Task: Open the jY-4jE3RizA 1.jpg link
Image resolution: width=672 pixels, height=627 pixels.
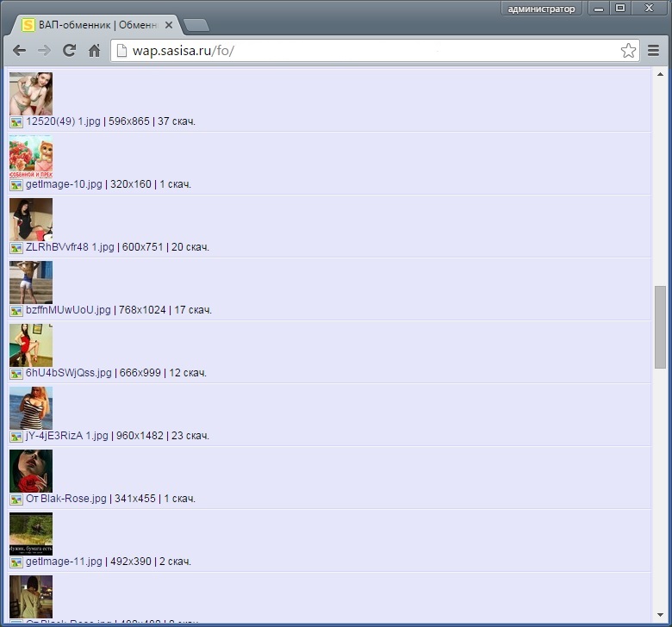Action: pos(67,436)
